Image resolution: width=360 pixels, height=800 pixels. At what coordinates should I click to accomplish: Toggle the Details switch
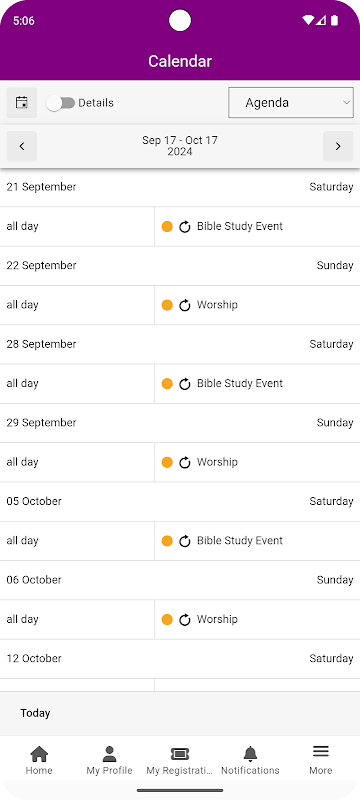[61, 103]
